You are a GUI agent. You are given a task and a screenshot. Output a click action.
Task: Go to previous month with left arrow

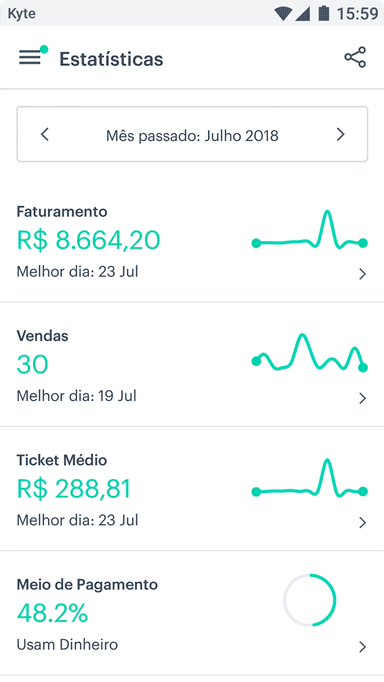coord(45,134)
